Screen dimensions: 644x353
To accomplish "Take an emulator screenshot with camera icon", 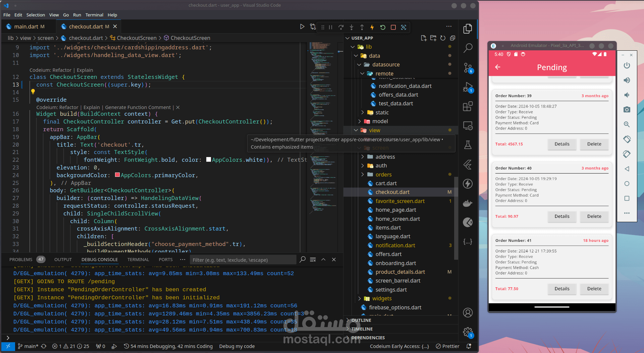I will [627, 109].
